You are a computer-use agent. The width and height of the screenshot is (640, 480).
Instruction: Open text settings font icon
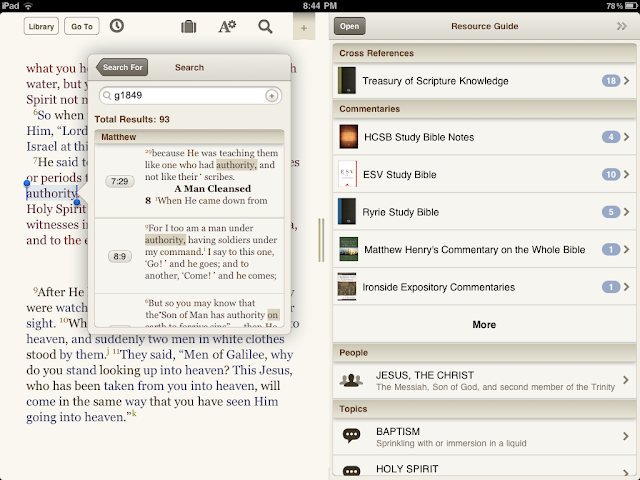pyautogui.click(x=227, y=27)
